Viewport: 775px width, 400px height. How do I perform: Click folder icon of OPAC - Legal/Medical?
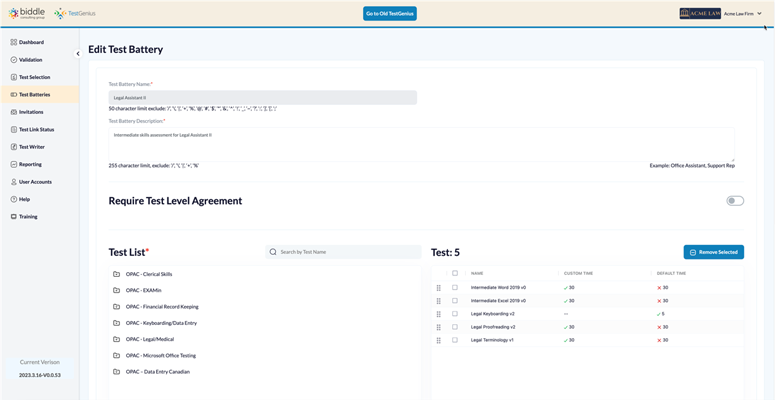pyautogui.click(x=116, y=339)
